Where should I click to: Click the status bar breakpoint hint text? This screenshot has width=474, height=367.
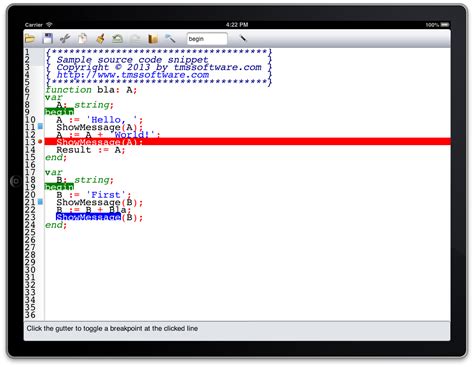112,328
